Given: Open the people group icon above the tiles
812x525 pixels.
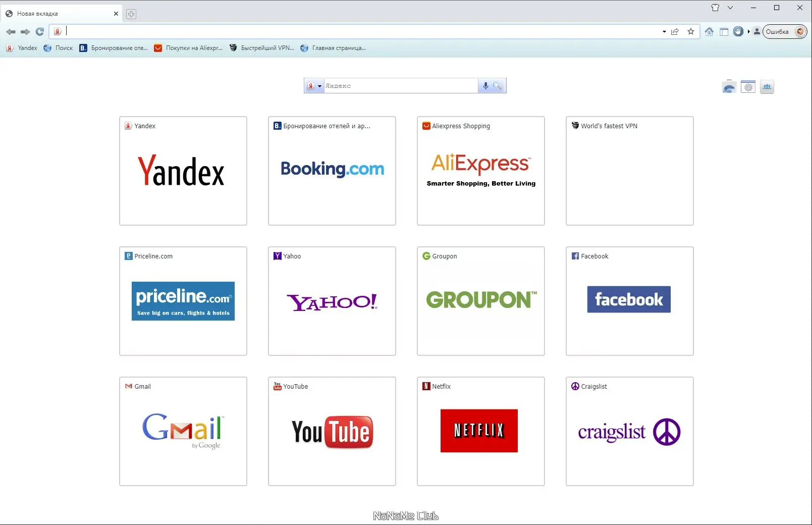Looking at the screenshot, I should click(767, 87).
